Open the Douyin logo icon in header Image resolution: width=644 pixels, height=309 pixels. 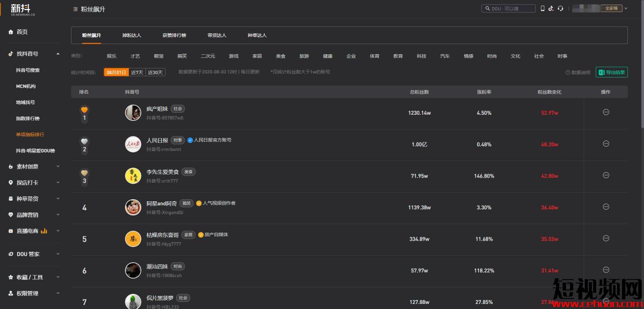click(x=551, y=9)
